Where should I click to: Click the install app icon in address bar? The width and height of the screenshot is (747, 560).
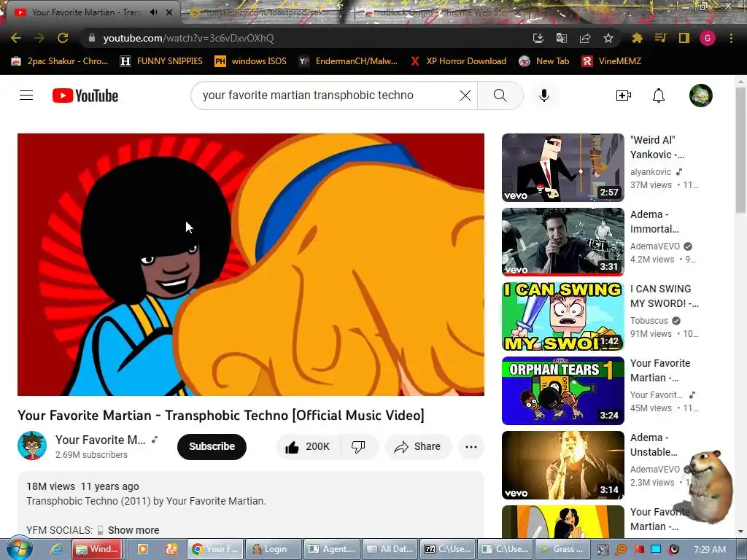coord(538,38)
